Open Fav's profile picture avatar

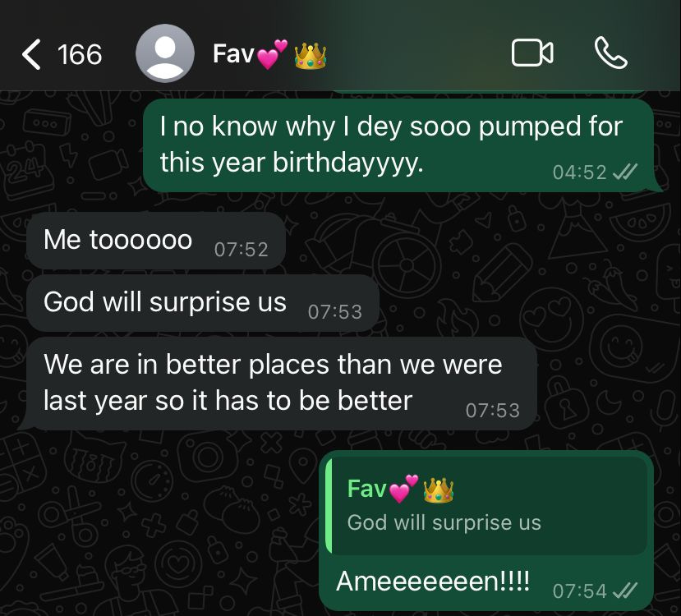[x=164, y=53]
